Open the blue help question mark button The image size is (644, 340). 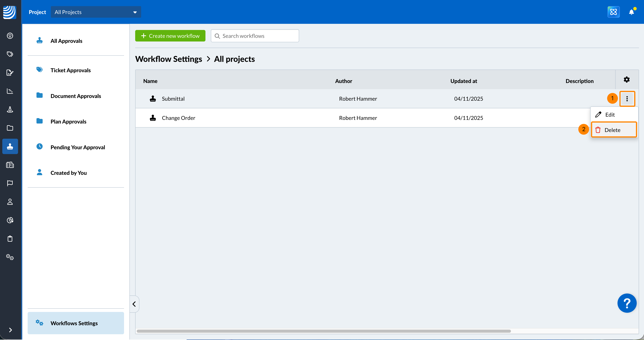tap(627, 303)
